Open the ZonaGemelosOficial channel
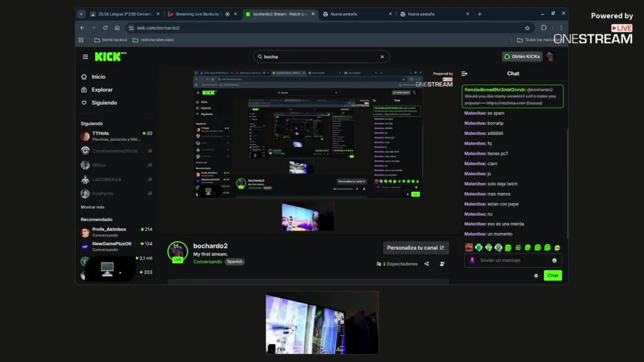 [116, 151]
